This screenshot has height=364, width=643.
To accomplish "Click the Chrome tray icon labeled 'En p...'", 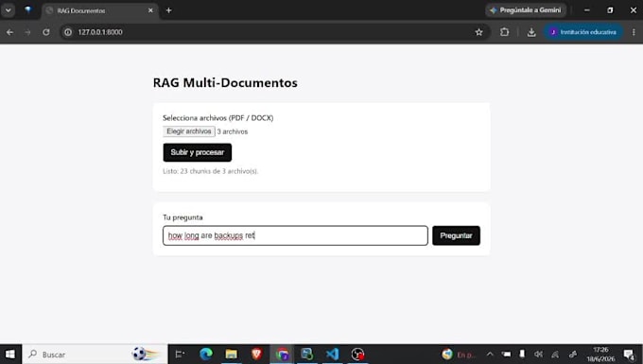I will coord(459,355).
